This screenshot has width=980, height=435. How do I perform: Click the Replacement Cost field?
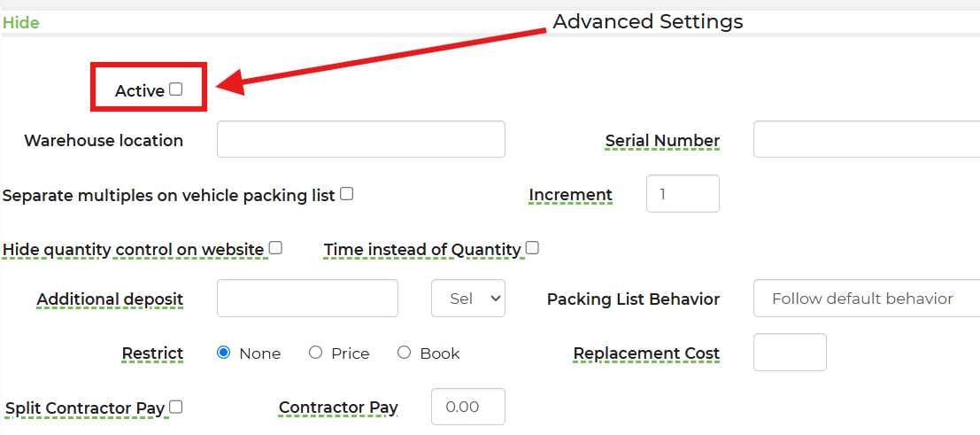pyautogui.click(x=790, y=353)
